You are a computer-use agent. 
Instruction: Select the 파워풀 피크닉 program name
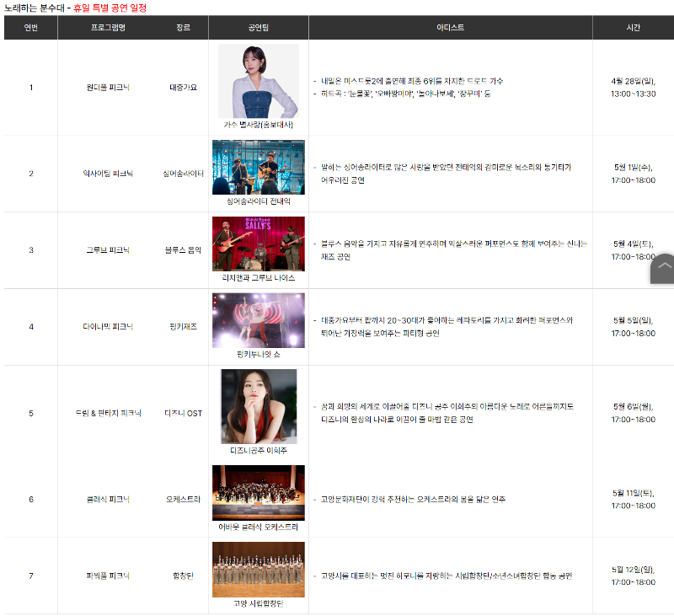108,576
